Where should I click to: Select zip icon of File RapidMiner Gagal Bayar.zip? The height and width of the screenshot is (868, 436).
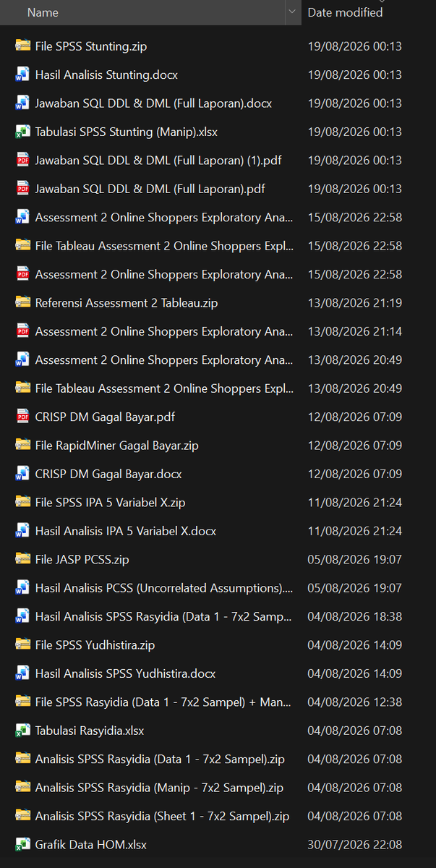(x=22, y=446)
